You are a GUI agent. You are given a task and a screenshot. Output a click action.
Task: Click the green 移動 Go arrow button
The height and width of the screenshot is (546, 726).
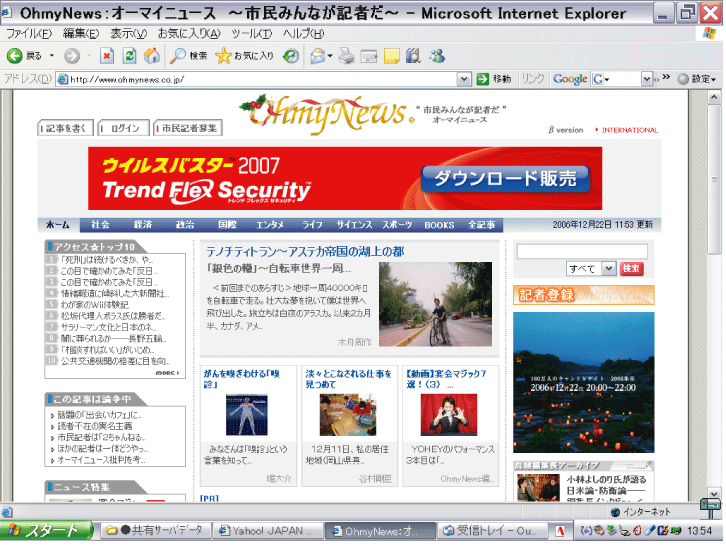[482, 79]
